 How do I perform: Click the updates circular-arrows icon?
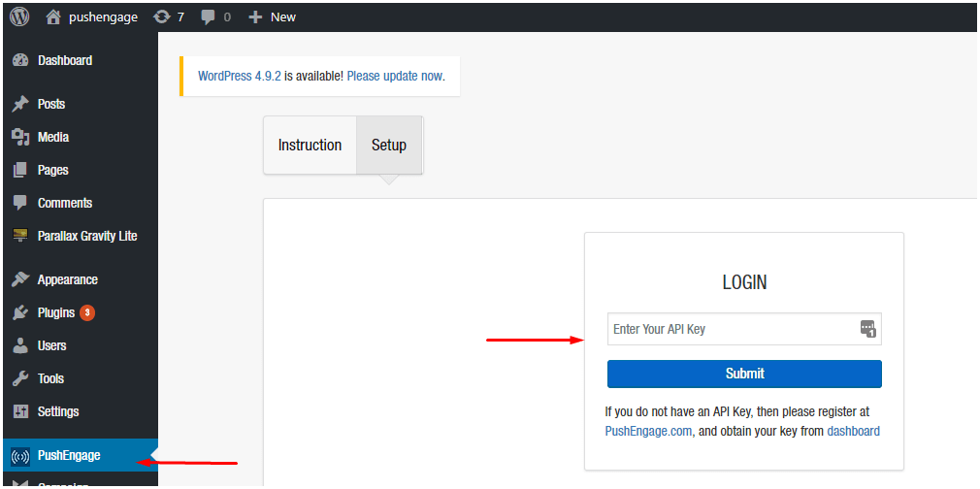(162, 16)
